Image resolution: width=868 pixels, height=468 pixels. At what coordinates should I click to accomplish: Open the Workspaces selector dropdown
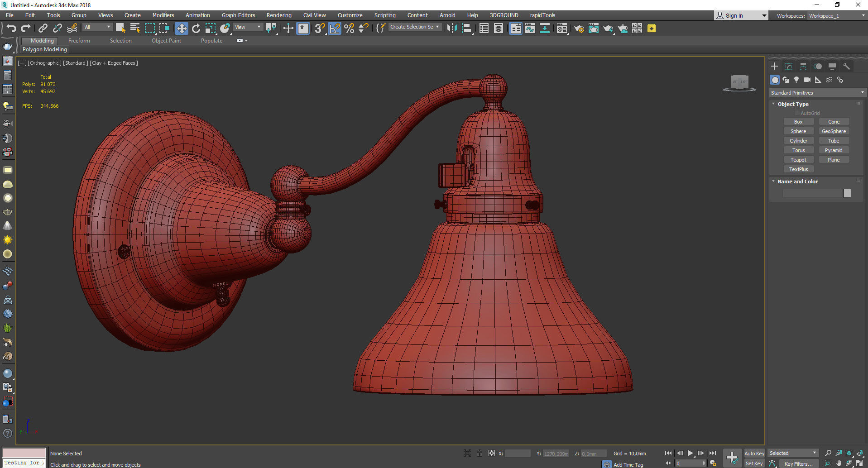tap(837, 16)
